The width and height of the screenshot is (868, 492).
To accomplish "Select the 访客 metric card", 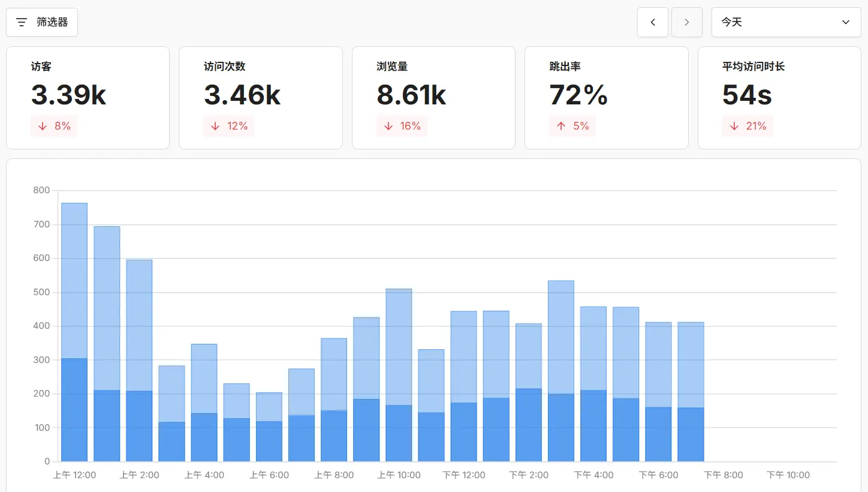I will pyautogui.click(x=88, y=98).
